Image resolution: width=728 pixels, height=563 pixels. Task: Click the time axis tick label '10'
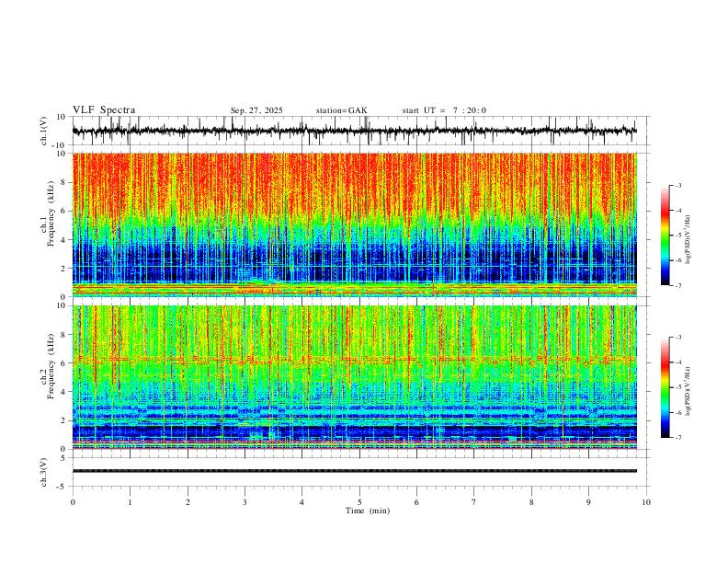(646, 502)
